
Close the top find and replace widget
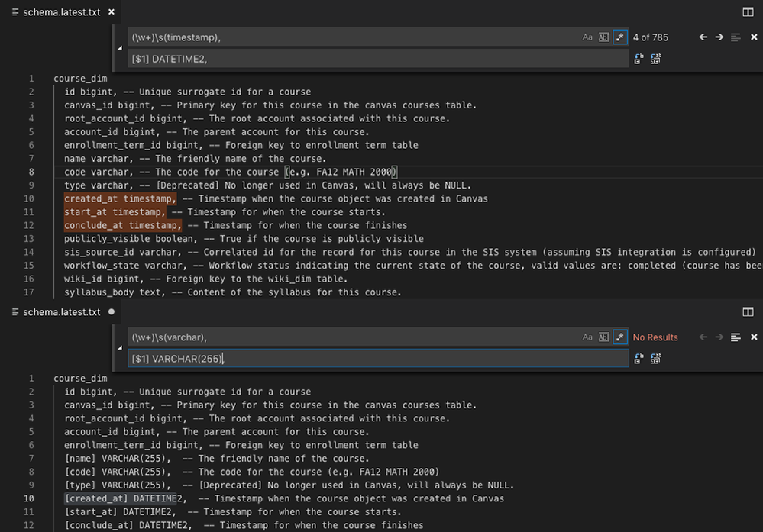click(754, 37)
